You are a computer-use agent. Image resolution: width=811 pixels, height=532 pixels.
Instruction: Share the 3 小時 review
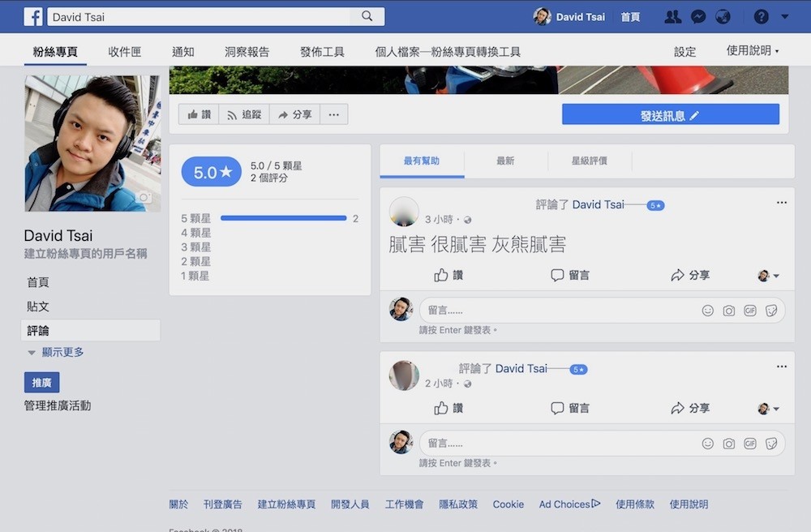pyautogui.click(x=690, y=275)
